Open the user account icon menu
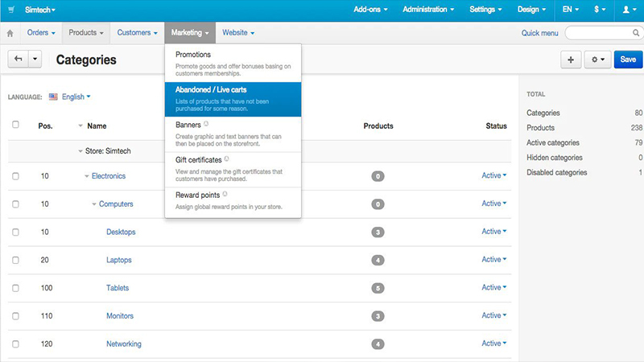Viewport: 644px width, 362px height. point(629,10)
